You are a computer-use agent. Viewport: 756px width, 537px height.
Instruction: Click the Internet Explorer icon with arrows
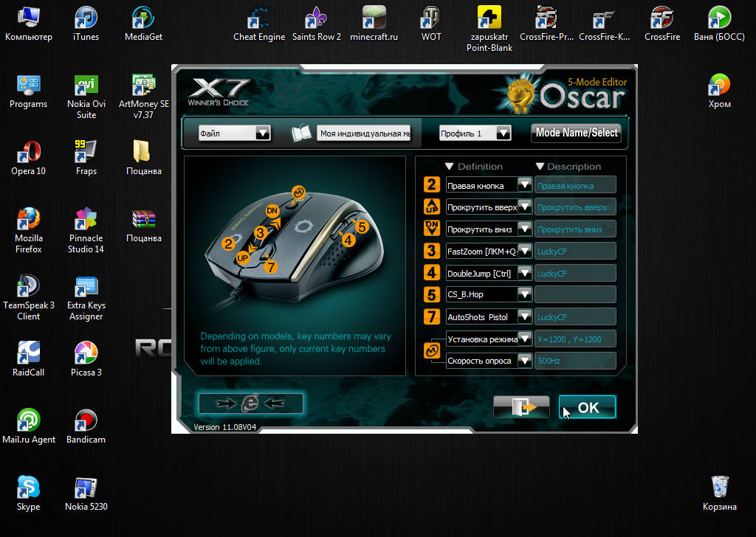pyautogui.click(x=251, y=403)
